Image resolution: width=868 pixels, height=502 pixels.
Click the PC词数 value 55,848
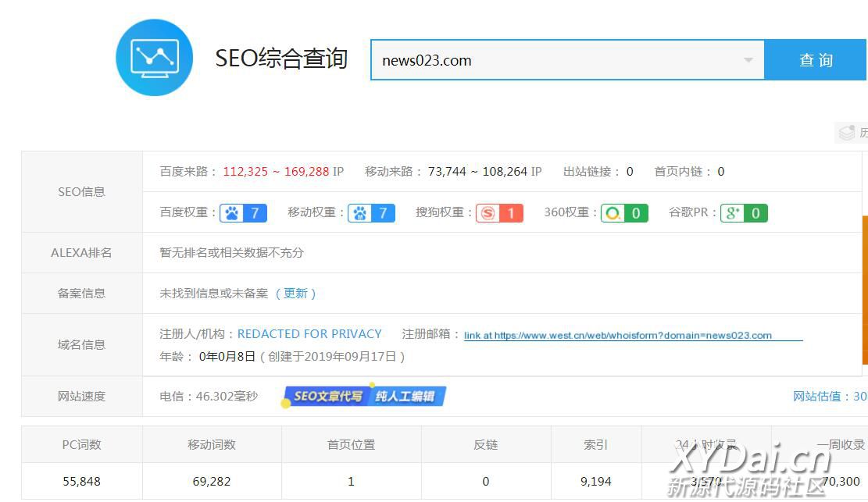(82, 482)
